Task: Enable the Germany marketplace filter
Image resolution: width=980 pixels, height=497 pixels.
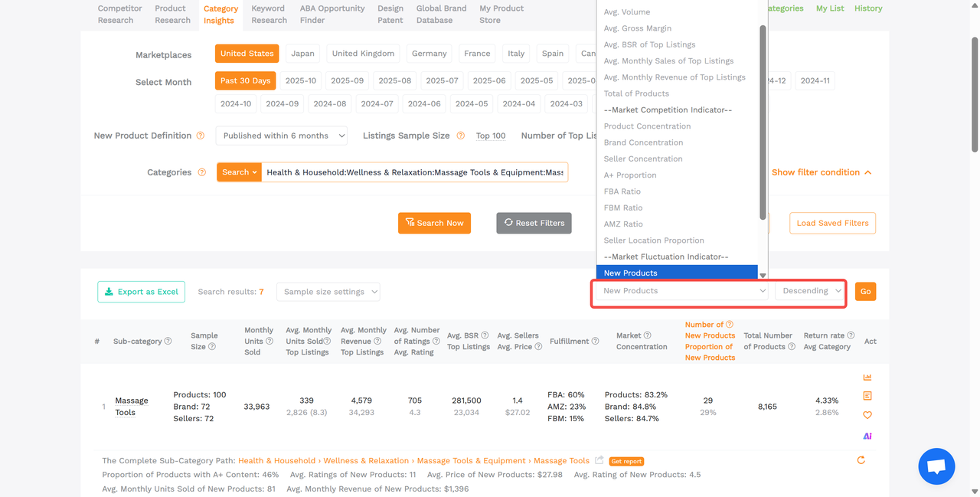Action: (x=429, y=53)
